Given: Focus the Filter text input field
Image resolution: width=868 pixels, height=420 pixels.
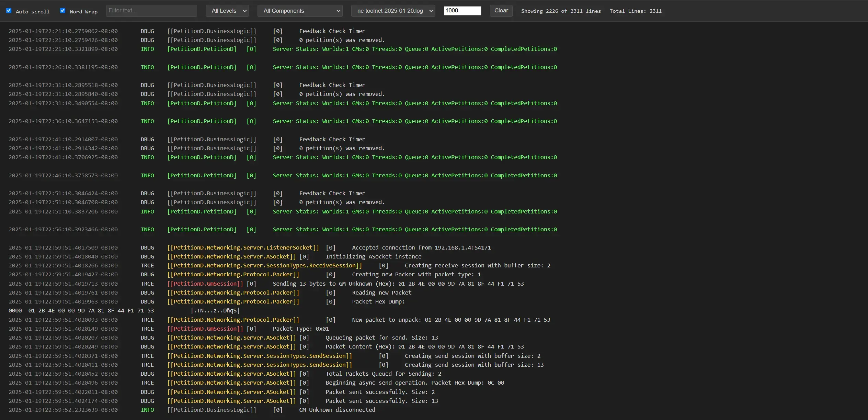Looking at the screenshot, I should point(151,11).
